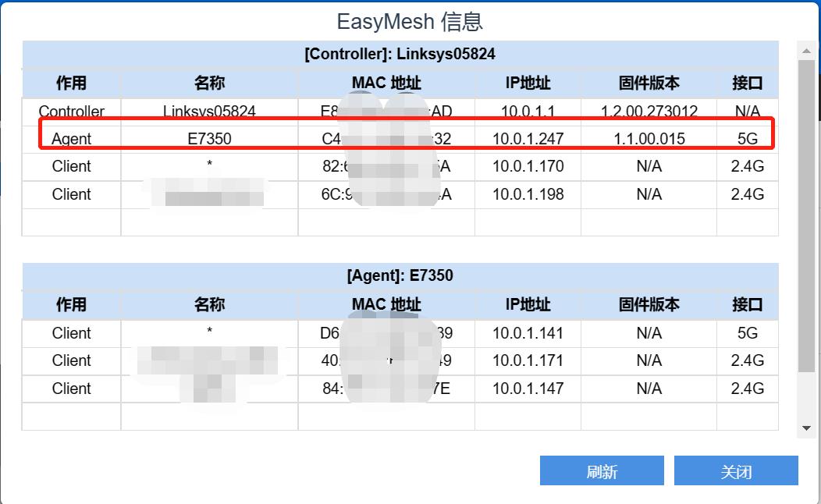821x504 pixels.
Task: Click scrollbar down arrow
Action: click(807, 428)
